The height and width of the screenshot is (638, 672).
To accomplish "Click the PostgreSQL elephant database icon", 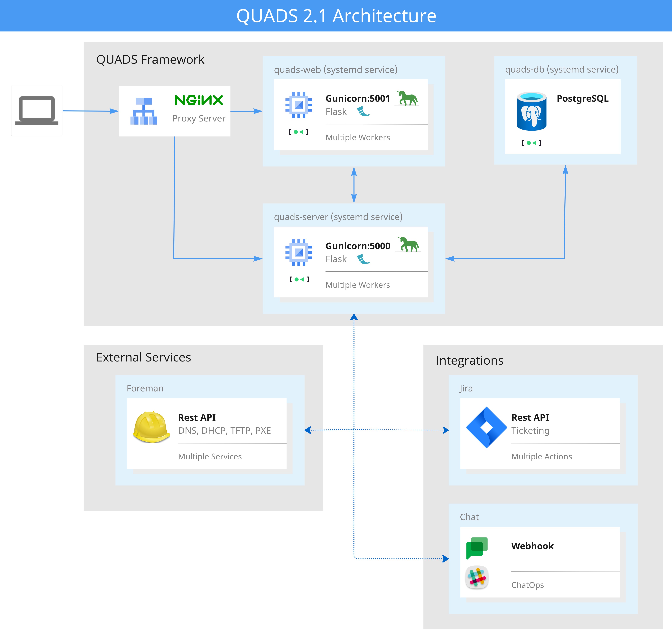I will point(532,111).
